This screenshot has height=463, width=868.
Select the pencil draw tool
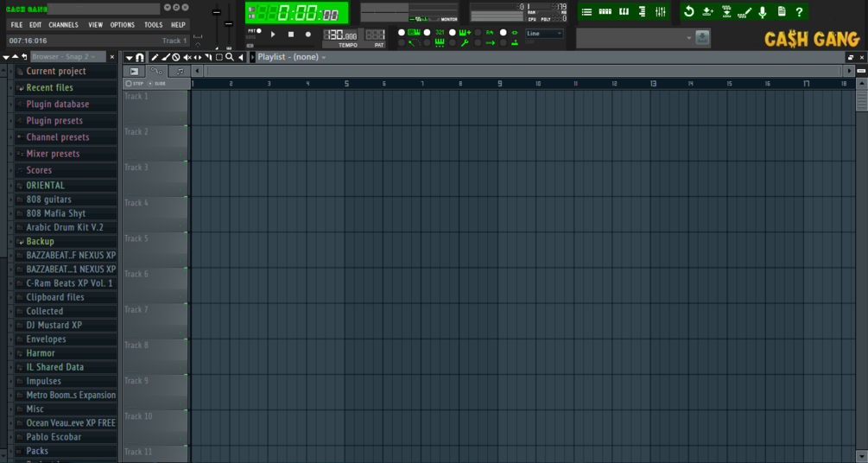pos(155,57)
